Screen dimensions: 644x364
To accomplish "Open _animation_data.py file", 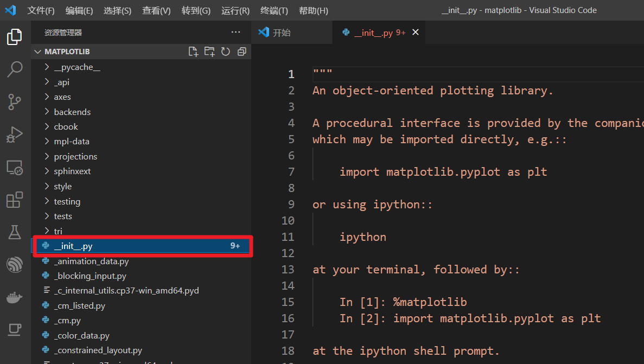I will click(141, 261).
